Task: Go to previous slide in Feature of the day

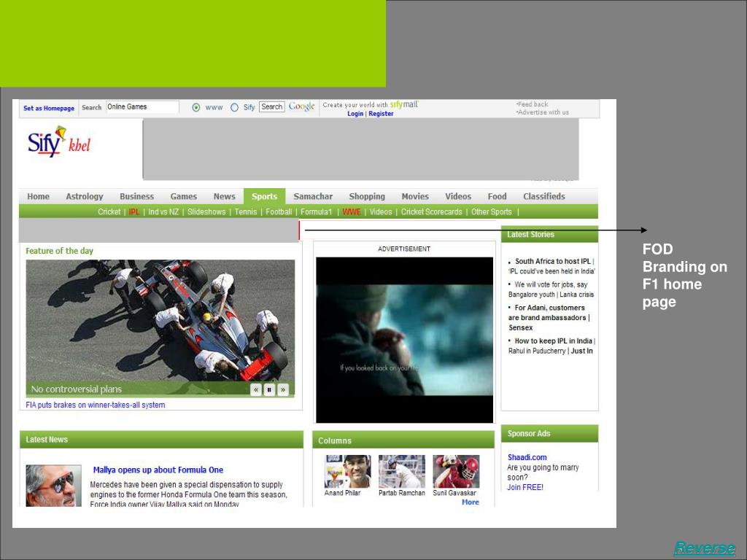Action: (256, 389)
